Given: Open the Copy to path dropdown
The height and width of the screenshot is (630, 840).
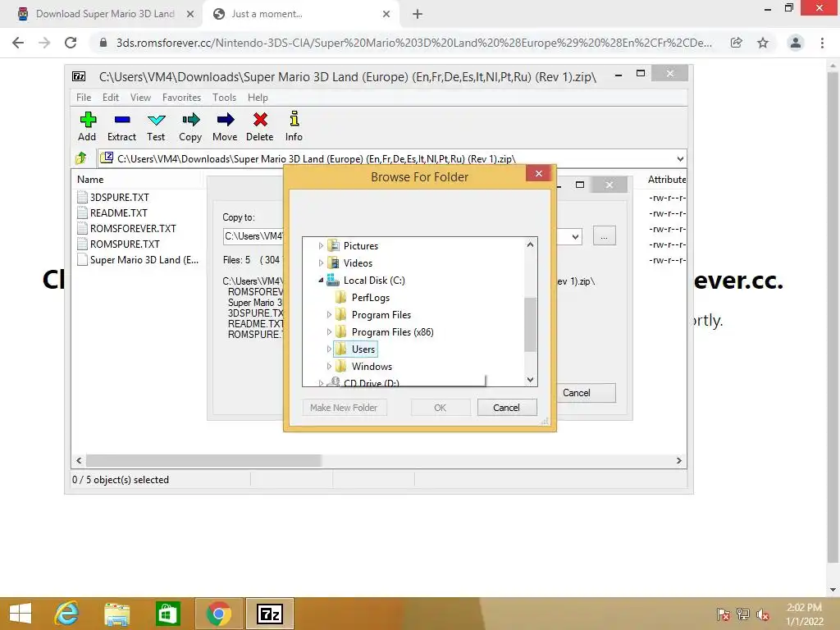Looking at the screenshot, I should click(575, 236).
